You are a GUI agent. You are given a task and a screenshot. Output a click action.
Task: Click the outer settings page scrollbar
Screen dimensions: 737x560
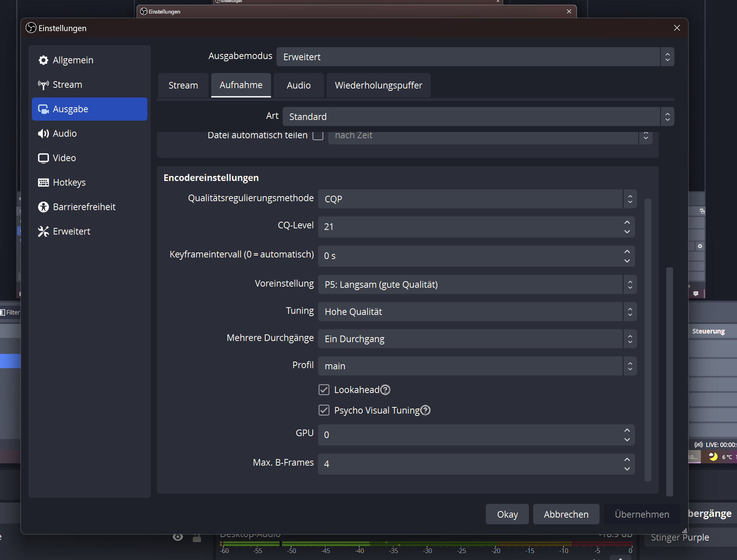[669, 381]
